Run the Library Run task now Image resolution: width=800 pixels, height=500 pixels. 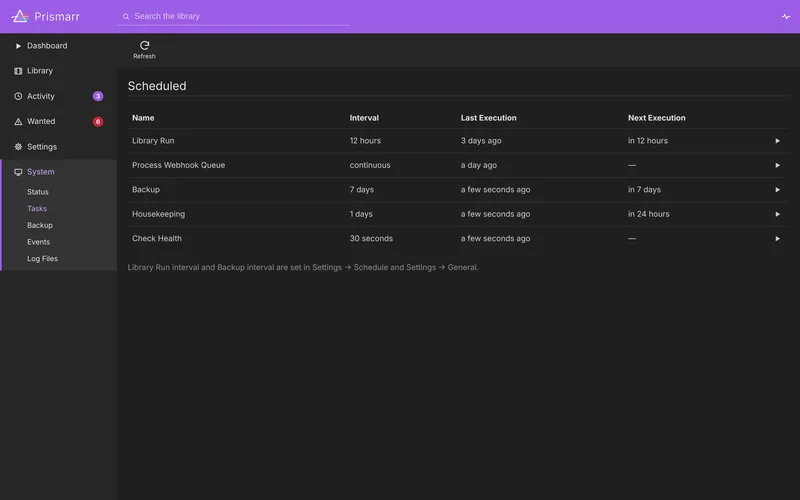[777, 141]
